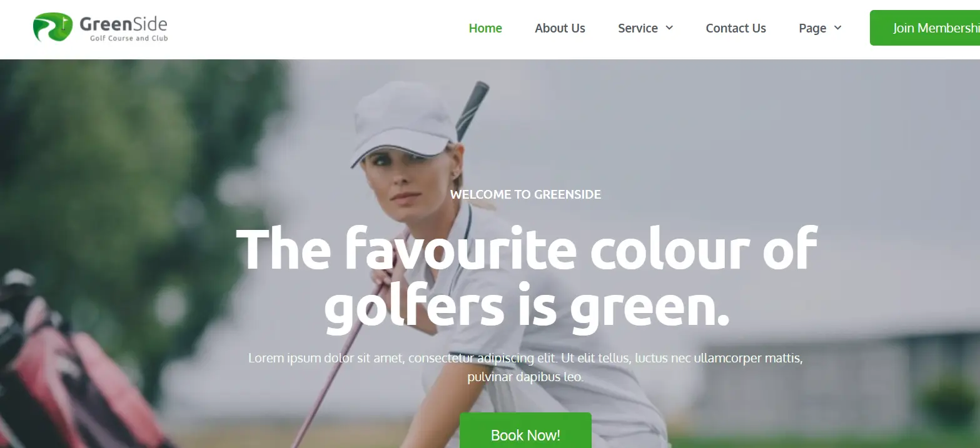The width and height of the screenshot is (980, 448).
Task: Expand the Service dropdown chevron
Action: point(669,28)
